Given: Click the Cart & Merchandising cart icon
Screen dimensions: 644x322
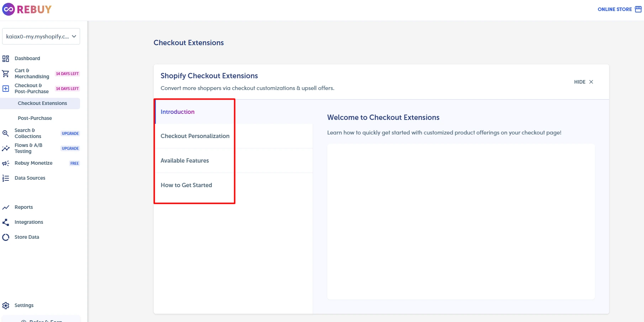Looking at the screenshot, I should coord(6,74).
